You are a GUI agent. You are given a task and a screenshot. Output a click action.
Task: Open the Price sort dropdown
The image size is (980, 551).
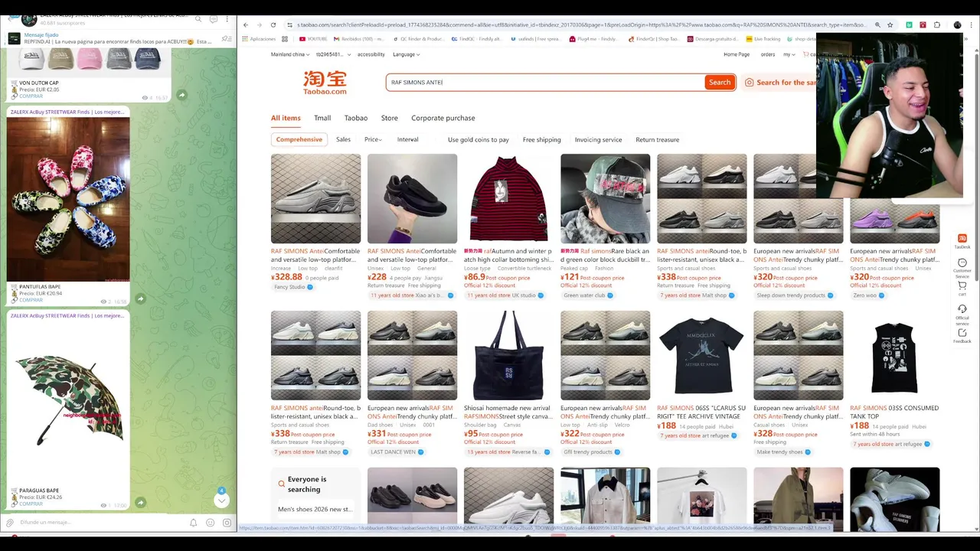pyautogui.click(x=373, y=139)
